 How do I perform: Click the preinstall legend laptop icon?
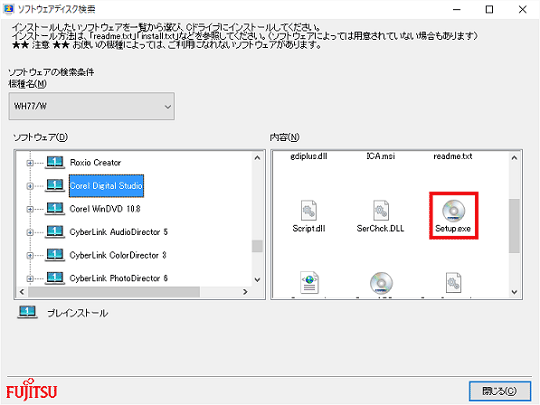tap(28, 312)
